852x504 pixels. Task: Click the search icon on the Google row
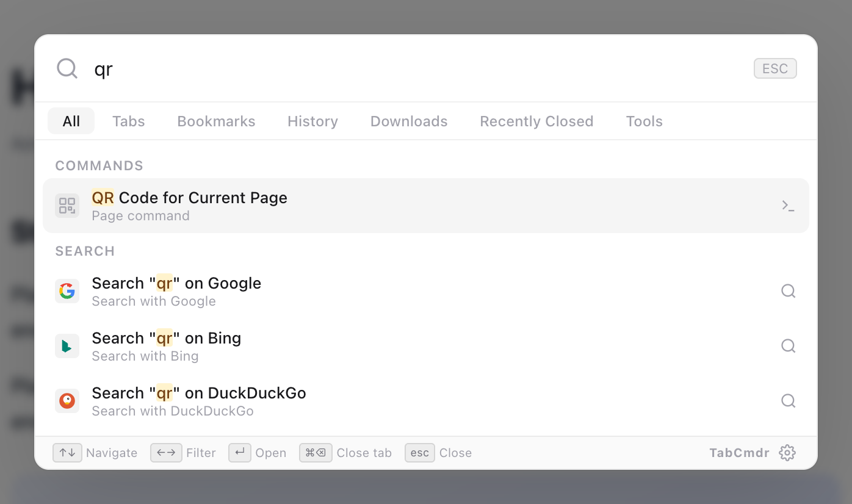789,291
